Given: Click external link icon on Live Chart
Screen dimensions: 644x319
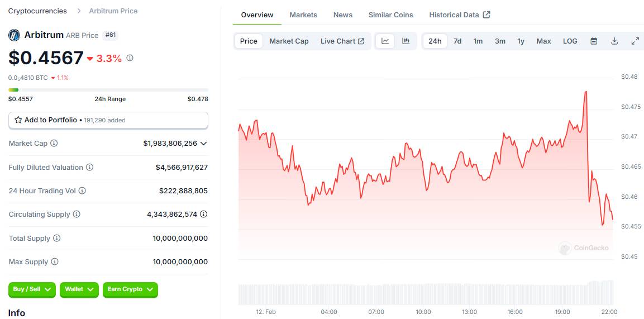Looking at the screenshot, I should click(x=361, y=41).
